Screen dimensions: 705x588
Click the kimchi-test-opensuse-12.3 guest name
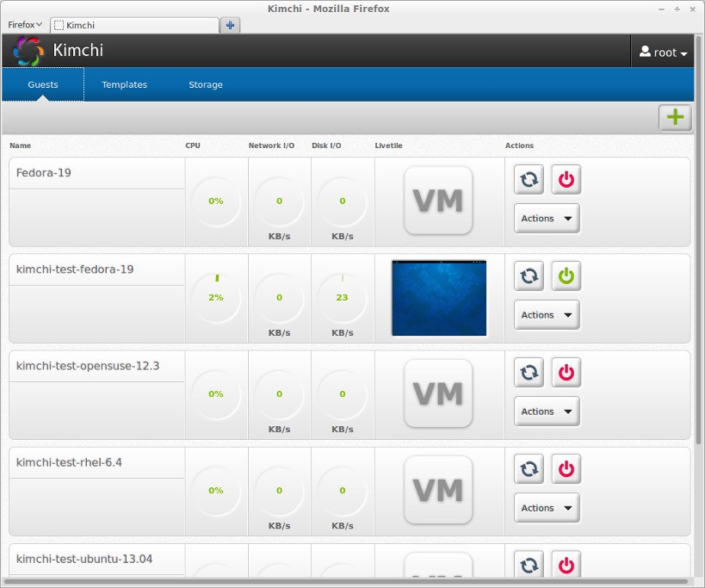point(88,366)
